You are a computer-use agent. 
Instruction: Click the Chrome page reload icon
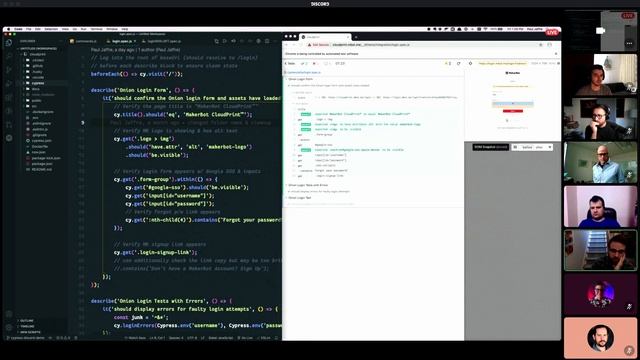(x=302, y=45)
